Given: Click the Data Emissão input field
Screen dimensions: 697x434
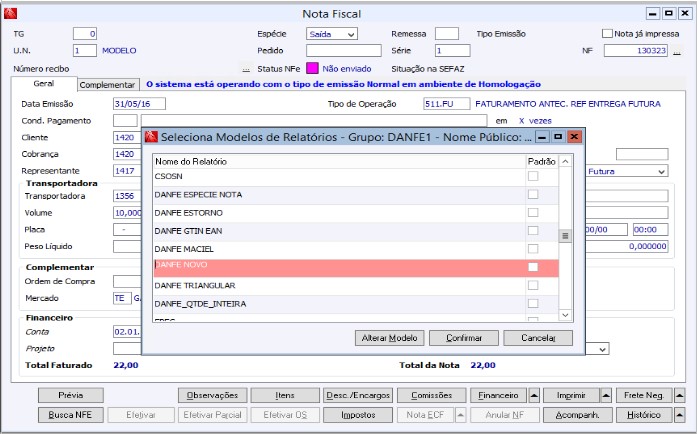Looking at the screenshot, I should click(x=139, y=104).
